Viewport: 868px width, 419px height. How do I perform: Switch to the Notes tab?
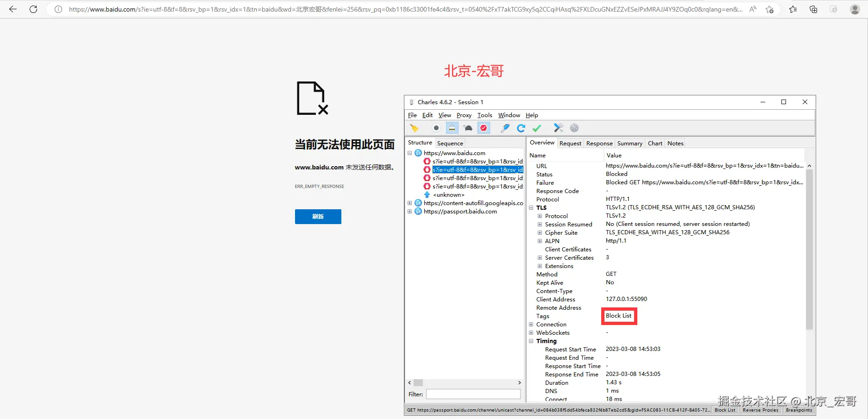point(675,144)
